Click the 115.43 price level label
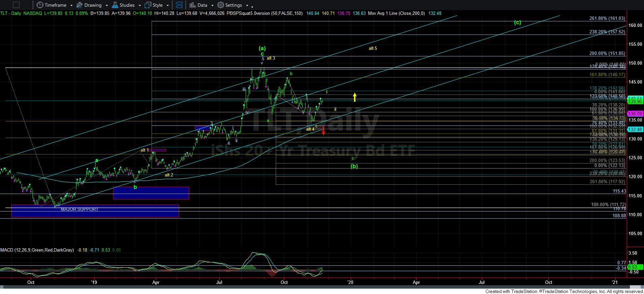 (619, 191)
